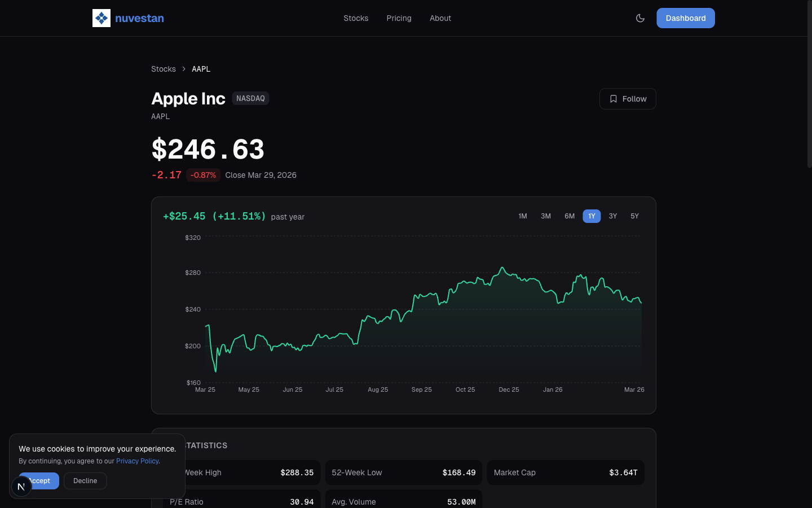Open the Privacy Policy link
The height and width of the screenshot is (508, 812).
138,461
